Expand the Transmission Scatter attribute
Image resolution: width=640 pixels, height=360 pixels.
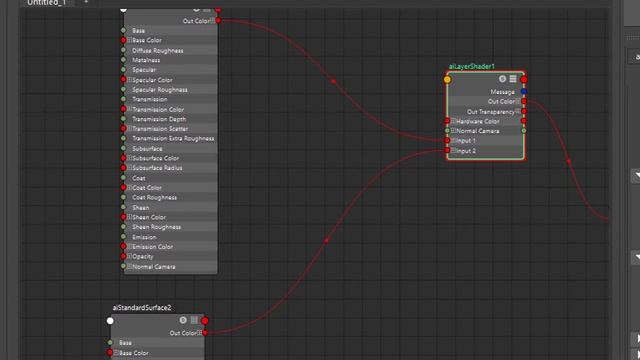[129, 128]
